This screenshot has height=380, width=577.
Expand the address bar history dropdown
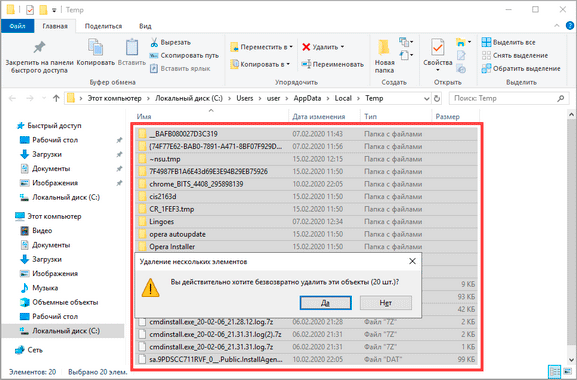(x=426, y=98)
